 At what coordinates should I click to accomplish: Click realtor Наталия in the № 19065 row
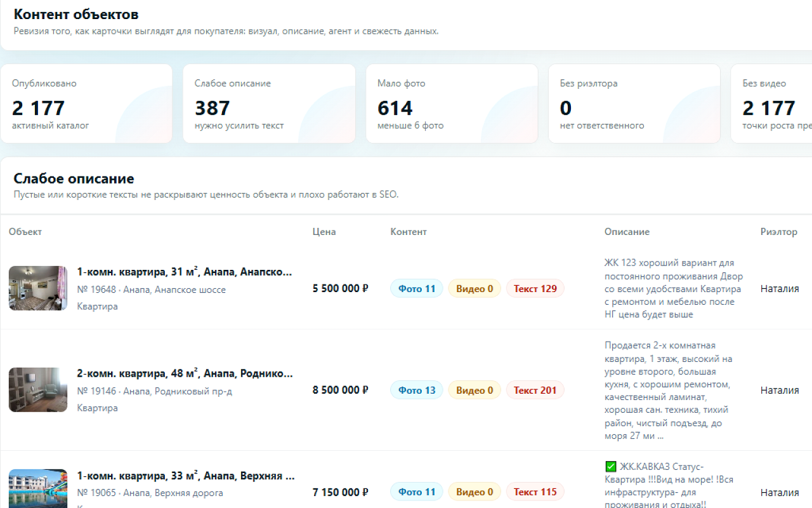780,492
